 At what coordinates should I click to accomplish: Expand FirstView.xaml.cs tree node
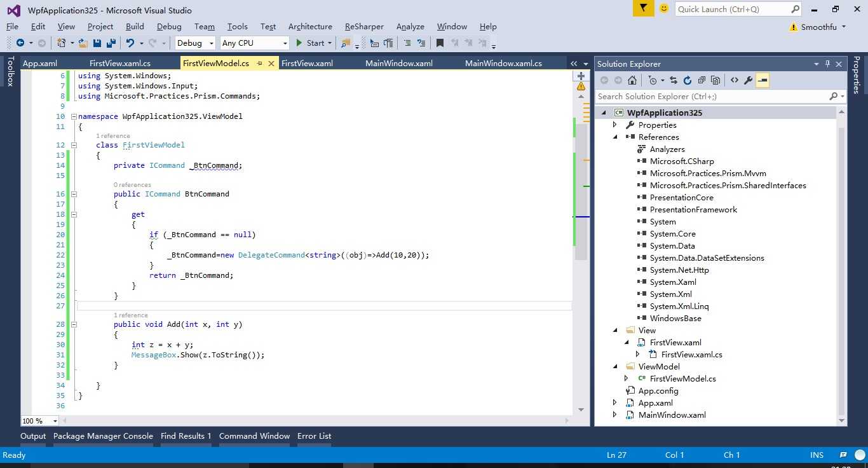[637, 355]
